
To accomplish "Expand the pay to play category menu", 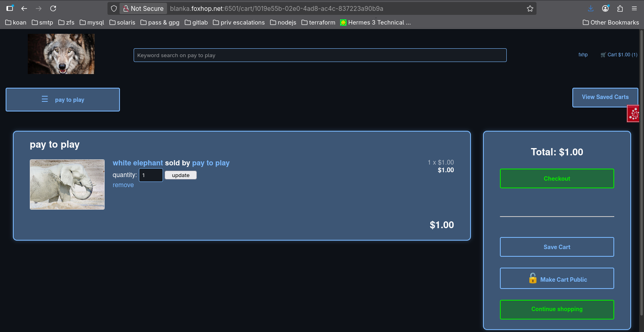I will click(x=63, y=100).
